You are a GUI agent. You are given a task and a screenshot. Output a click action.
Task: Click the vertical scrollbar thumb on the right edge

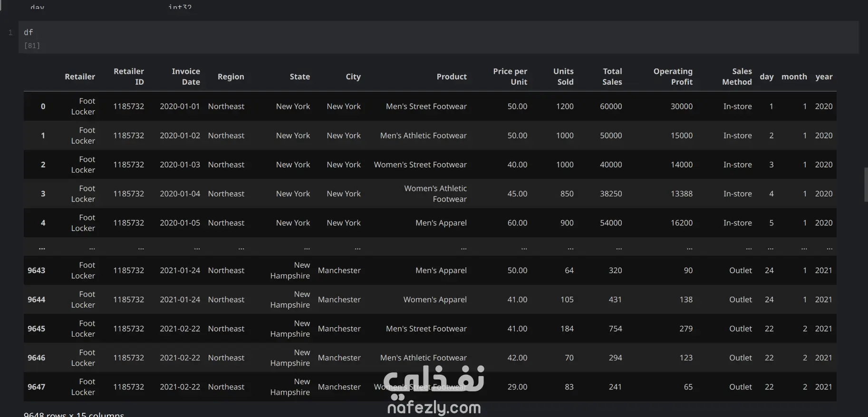click(x=866, y=184)
